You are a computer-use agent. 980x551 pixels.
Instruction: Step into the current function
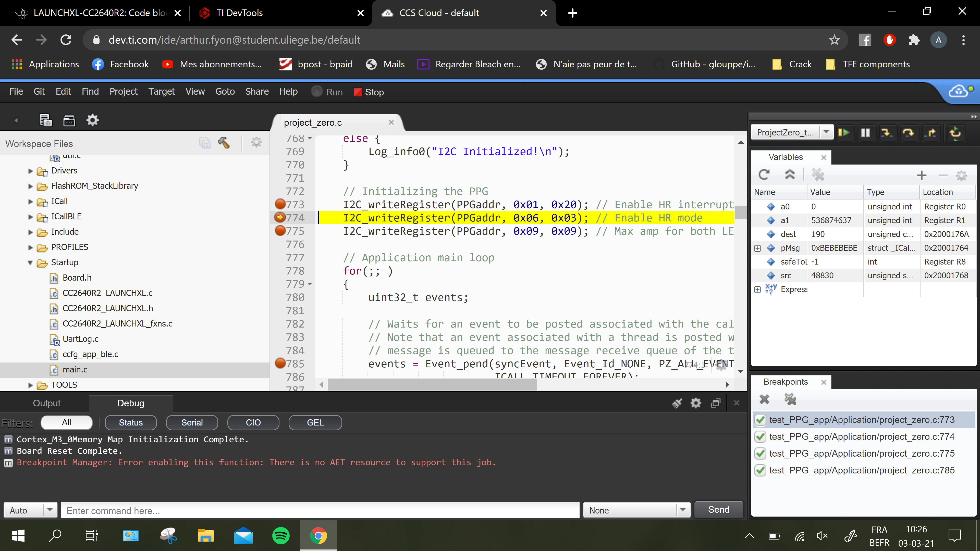(x=888, y=133)
